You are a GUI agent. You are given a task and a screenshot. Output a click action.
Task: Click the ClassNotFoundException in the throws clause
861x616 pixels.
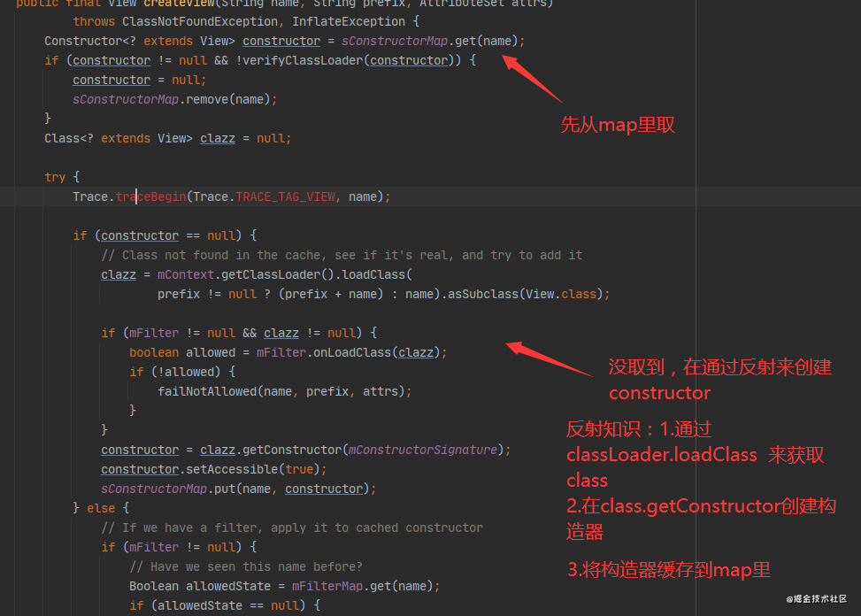point(200,21)
